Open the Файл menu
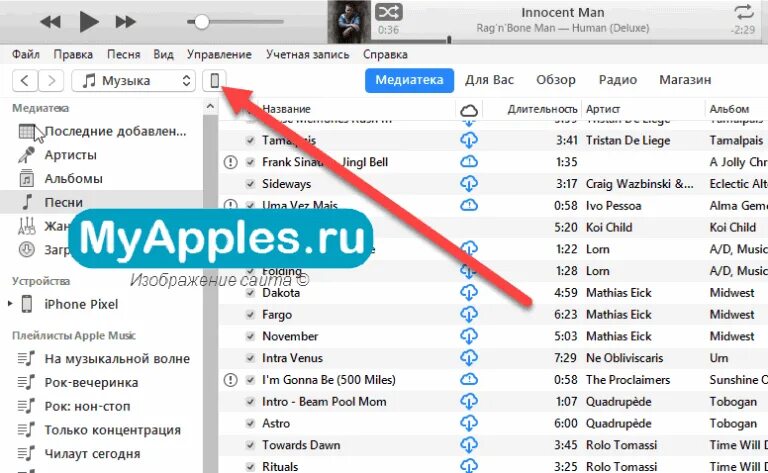This screenshot has width=768, height=473. pos(25,54)
